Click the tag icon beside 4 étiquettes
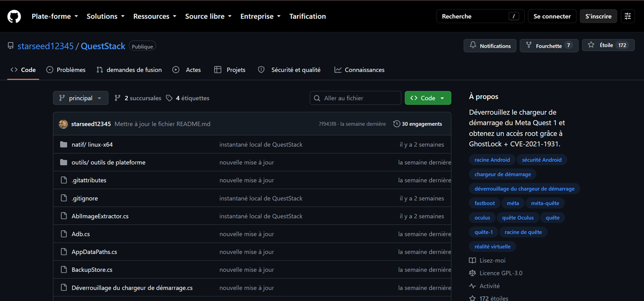The image size is (644, 301). click(x=170, y=98)
